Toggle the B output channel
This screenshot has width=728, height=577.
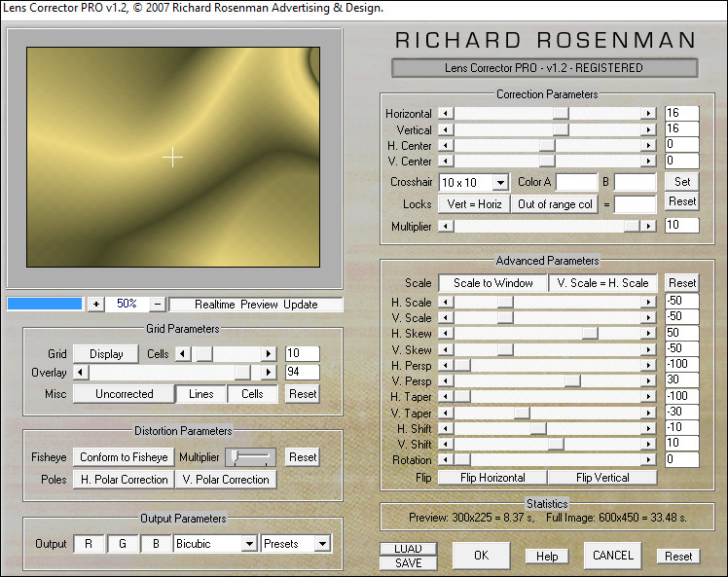(x=156, y=544)
